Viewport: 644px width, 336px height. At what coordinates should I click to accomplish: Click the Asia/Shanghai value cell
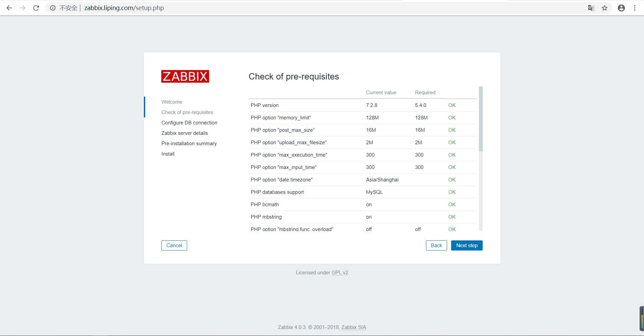(x=382, y=180)
